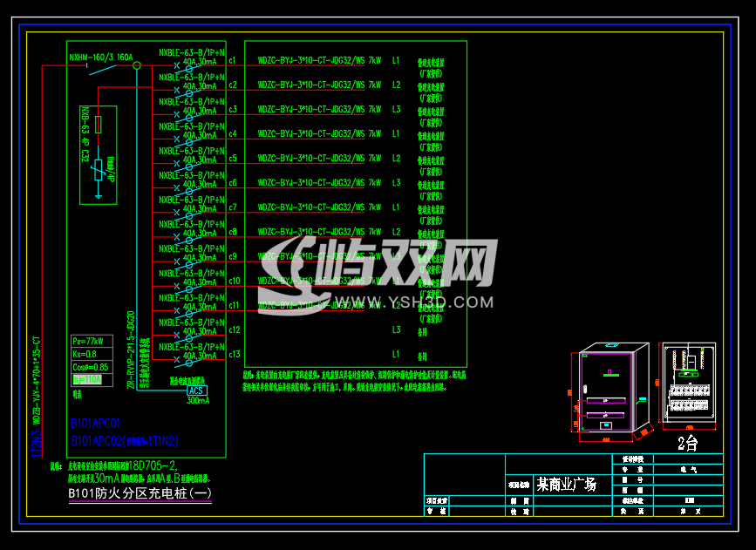Image resolution: width=756 pixels, height=550 pixels.
Task: Click the circuit label c6
Action: pos(233,183)
